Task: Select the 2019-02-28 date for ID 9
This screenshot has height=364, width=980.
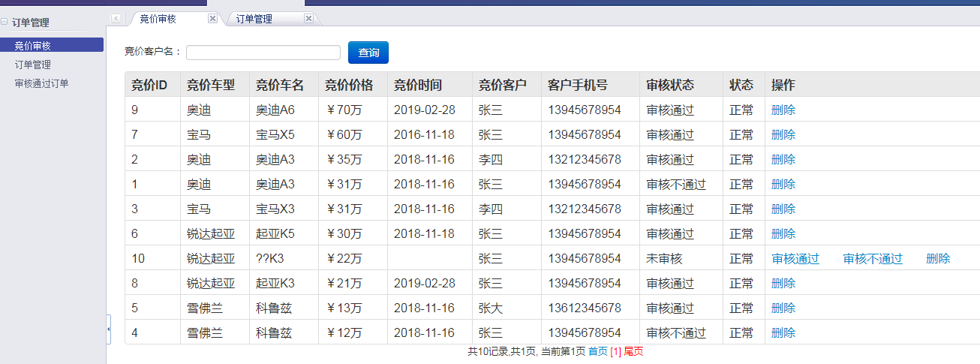Action: click(430, 110)
